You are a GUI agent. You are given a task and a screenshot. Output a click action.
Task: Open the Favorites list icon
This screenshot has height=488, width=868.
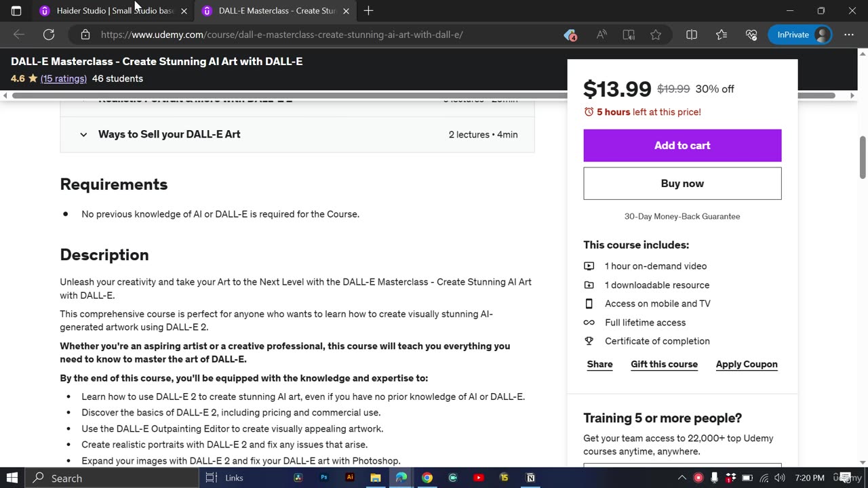coord(722,35)
